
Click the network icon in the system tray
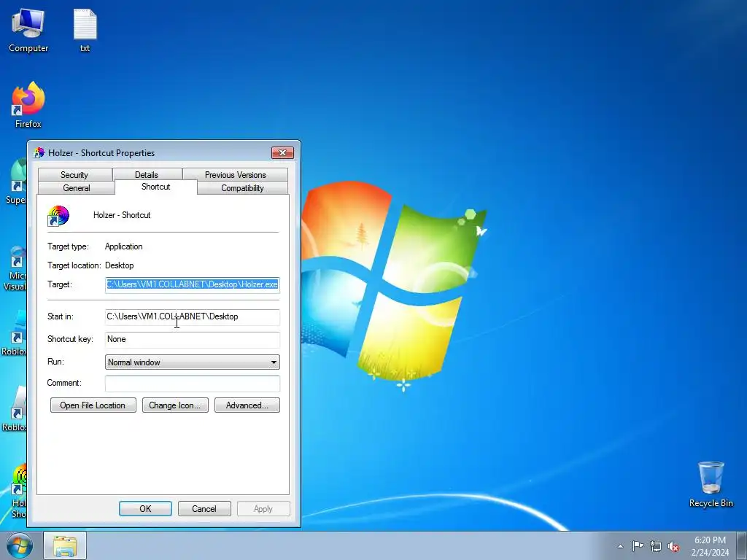click(656, 546)
